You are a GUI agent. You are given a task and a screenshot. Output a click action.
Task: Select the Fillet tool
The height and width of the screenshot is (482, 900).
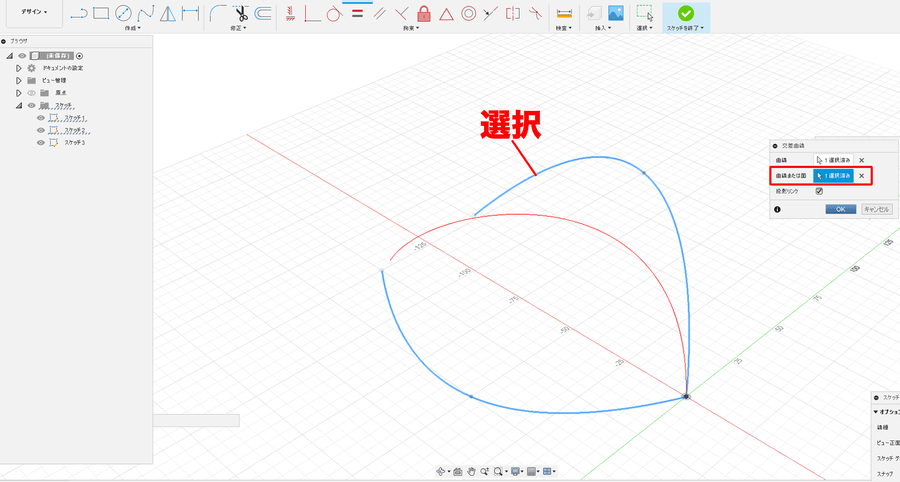[218, 13]
